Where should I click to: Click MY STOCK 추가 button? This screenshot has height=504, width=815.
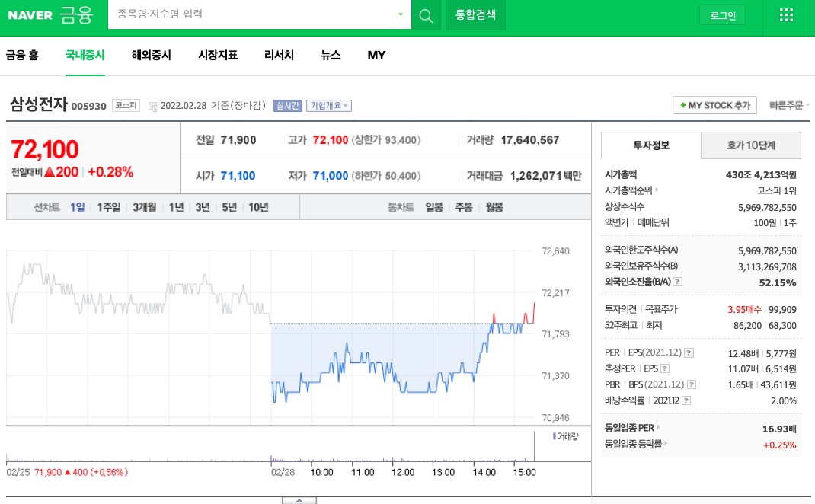[714, 106]
